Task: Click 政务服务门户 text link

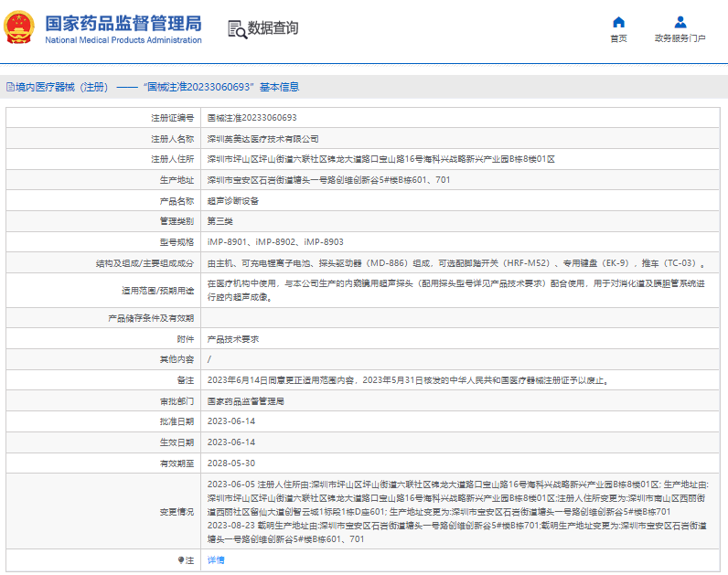Action: point(680,38)
